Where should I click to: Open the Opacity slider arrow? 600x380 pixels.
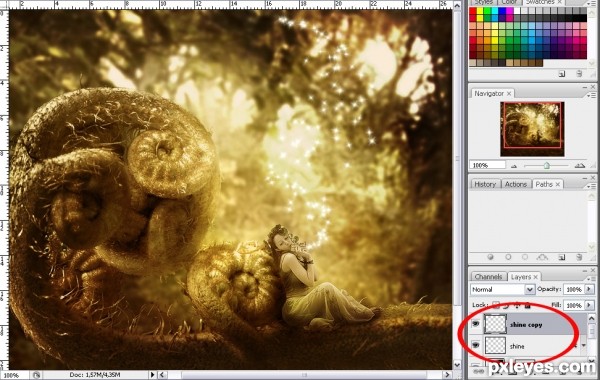coord(590,290)
